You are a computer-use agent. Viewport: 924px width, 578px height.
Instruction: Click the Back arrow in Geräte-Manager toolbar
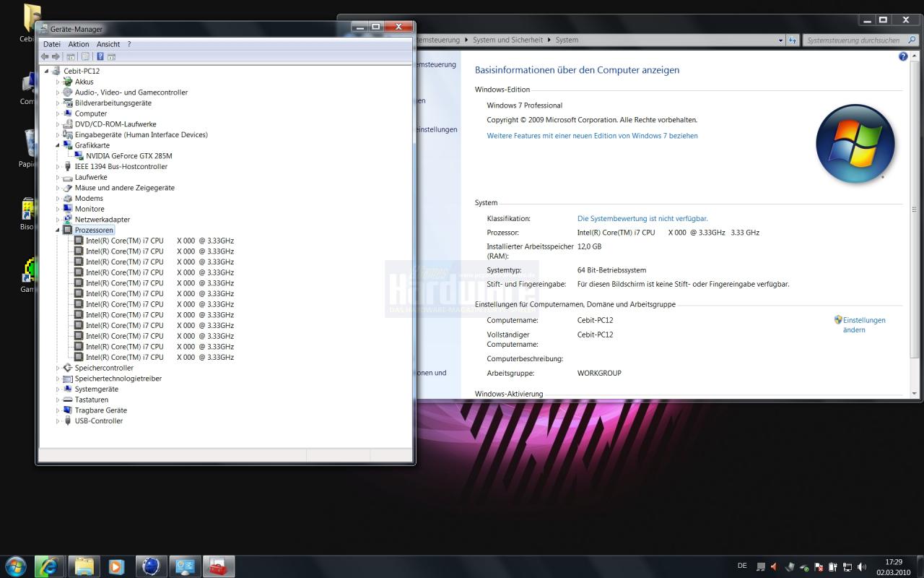(x=45, y=56)
